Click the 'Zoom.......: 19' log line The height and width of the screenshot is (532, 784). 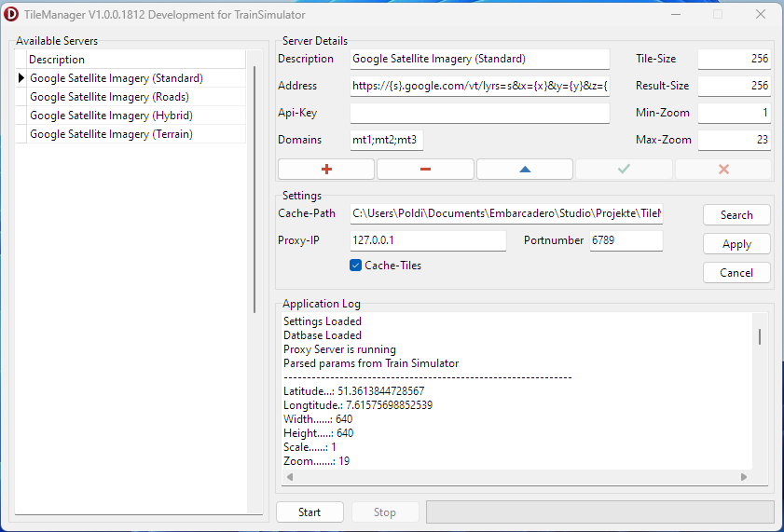point(316,461)
